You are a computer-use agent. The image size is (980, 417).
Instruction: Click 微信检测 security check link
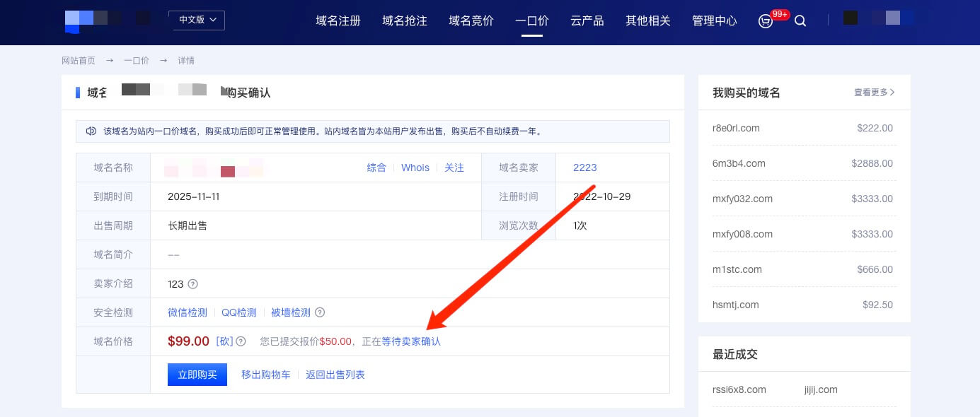point(188,312)
